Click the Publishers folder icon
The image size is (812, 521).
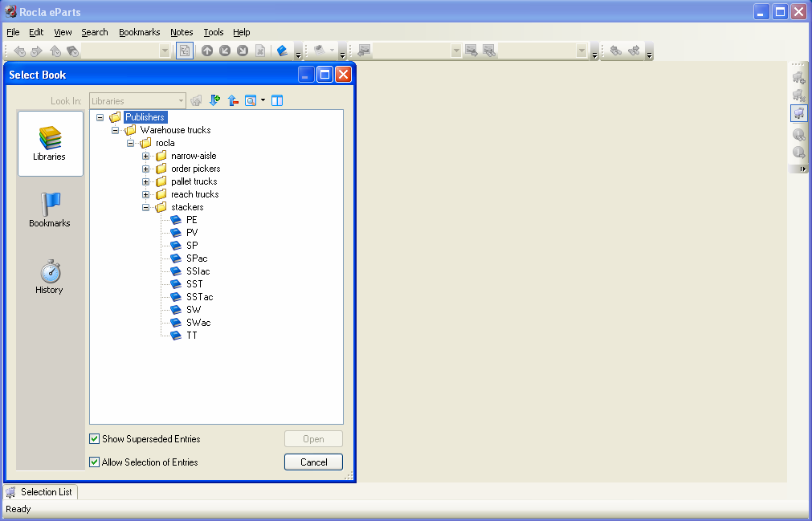click(x=115, y=117)
